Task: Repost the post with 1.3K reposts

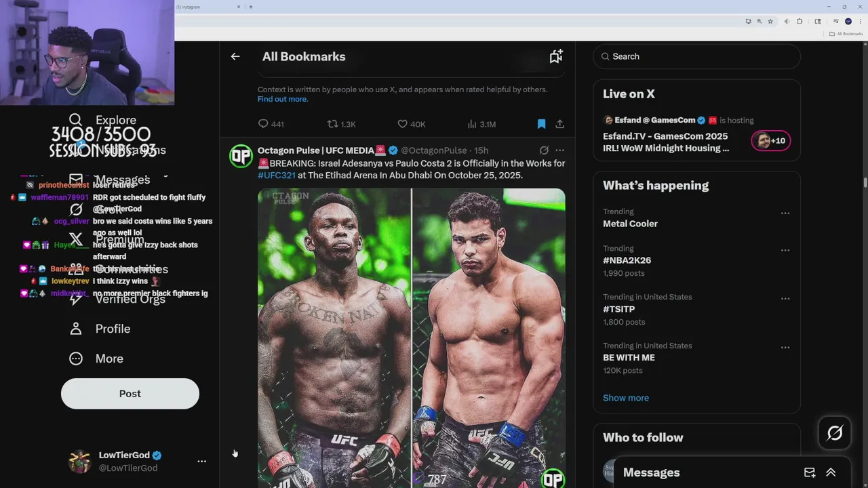Action: (341, 124)
